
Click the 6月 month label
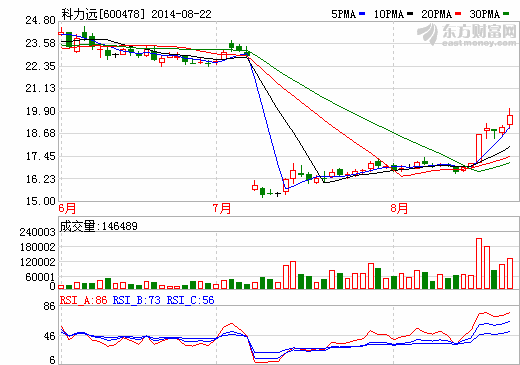coord(67,209)
